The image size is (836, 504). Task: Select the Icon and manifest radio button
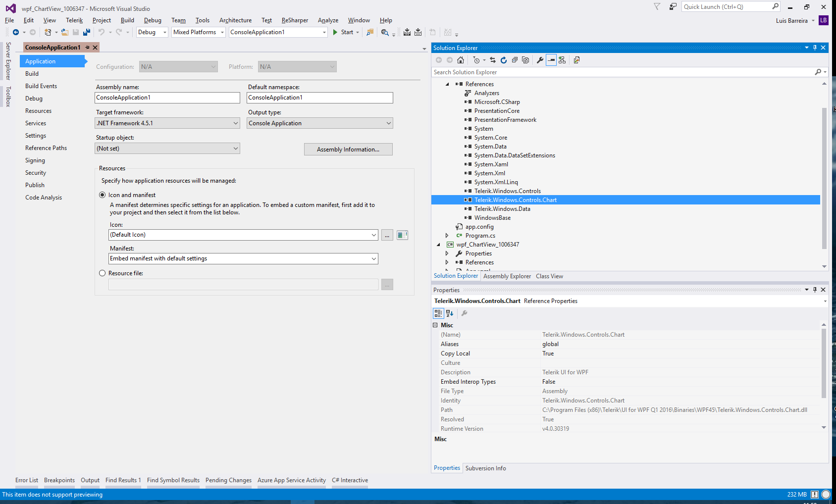point(103,195)
